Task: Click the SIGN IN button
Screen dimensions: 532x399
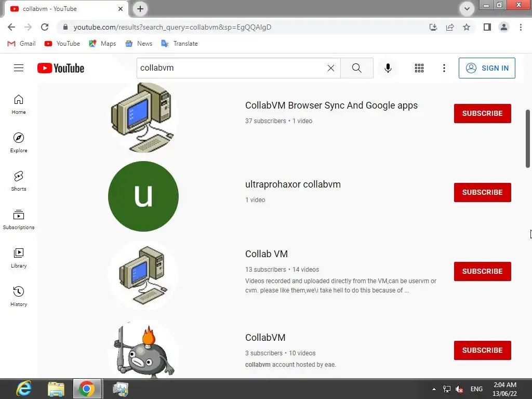Action: (x=487, y=68)
